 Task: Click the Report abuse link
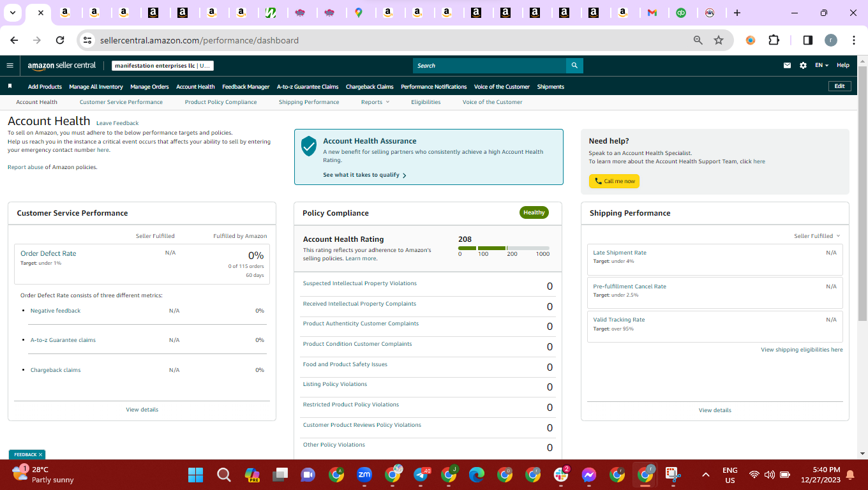(x=25, y=167)
